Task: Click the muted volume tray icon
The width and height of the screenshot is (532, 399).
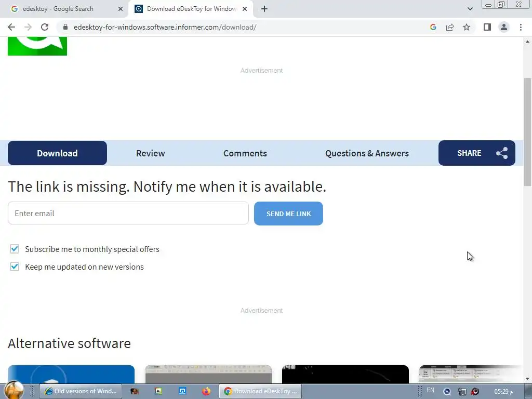Action: coord(475,392)
